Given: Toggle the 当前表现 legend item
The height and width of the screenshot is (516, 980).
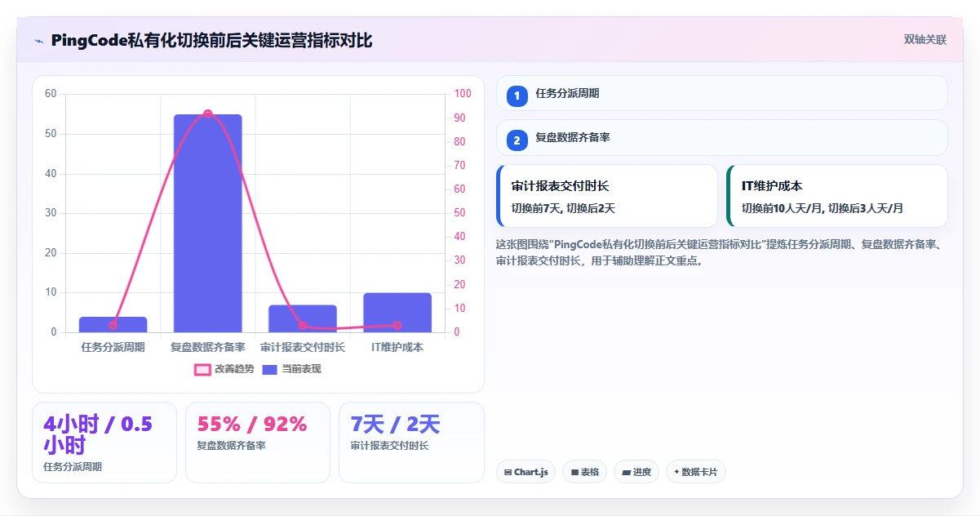Looking at the screenshot, I should point(291,369).
